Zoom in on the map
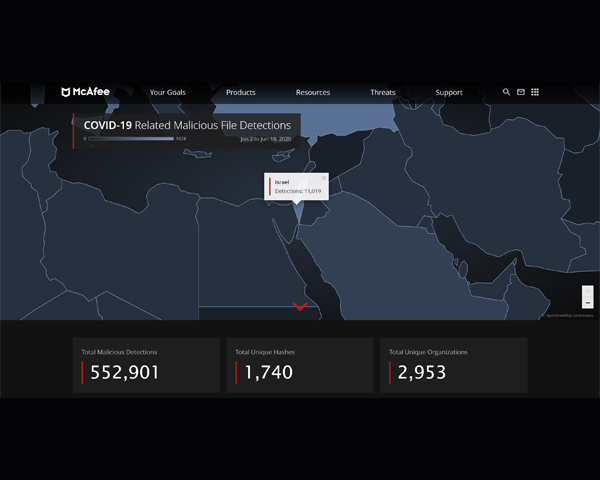This screenshot has height=480, width=600. pos(588,292)
